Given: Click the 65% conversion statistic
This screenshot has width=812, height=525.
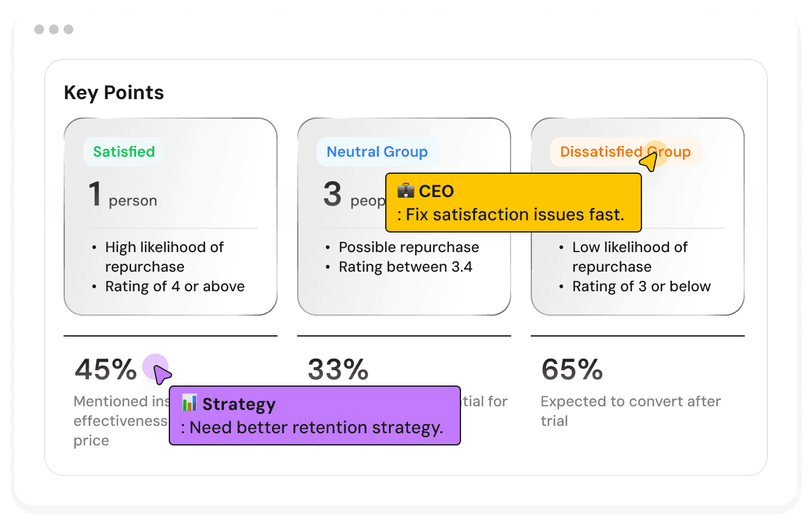Looking at the screenshot, I should (x=572, y=369).
